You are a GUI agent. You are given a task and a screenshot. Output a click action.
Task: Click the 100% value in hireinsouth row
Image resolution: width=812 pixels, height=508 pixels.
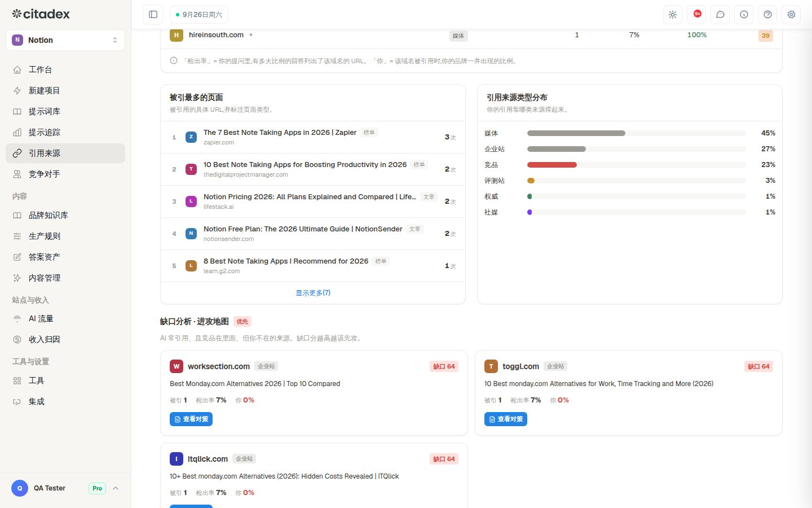point(697,35)
